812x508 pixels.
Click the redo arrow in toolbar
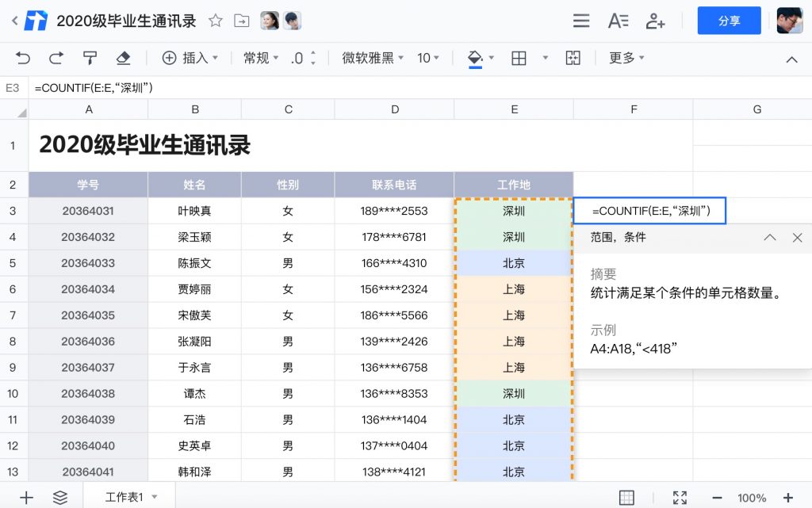click(56, 58)
